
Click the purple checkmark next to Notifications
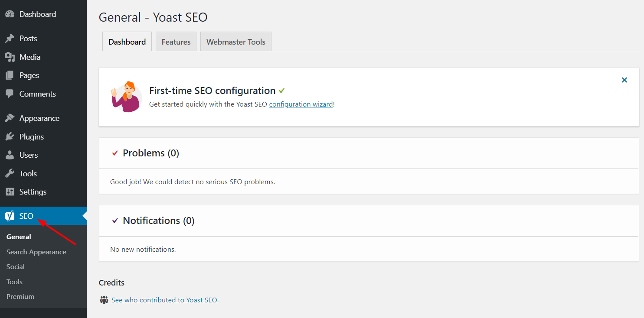115,221
